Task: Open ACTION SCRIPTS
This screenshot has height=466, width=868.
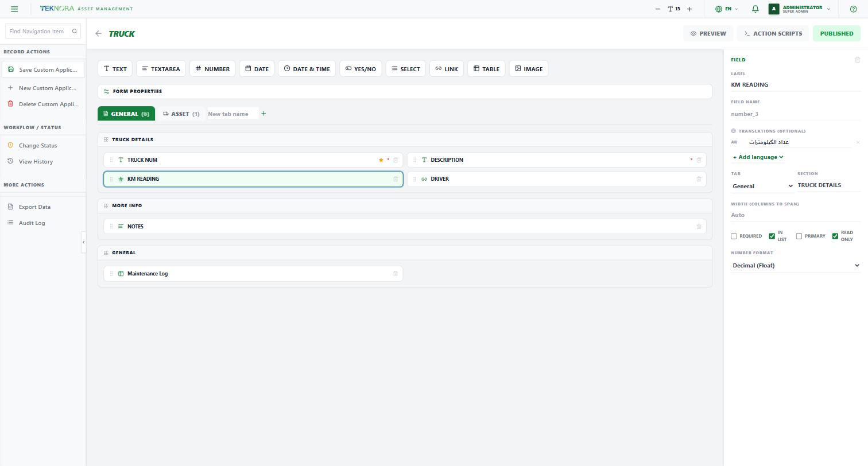Action: tap(773, 33)
